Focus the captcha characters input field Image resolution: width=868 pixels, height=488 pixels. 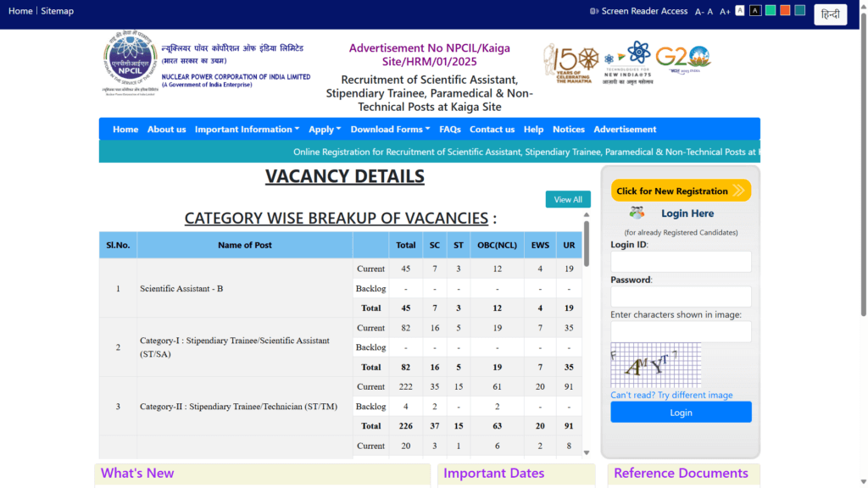click(x=681, y=331)
